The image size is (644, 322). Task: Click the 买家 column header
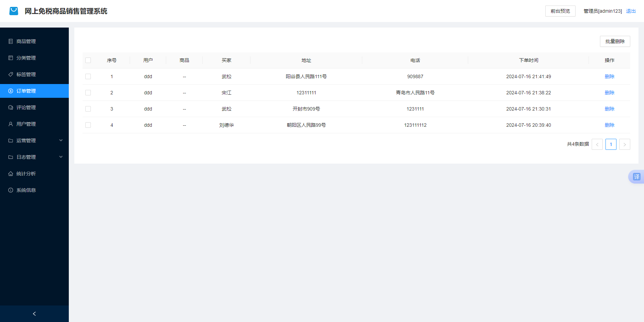[226, 60]
